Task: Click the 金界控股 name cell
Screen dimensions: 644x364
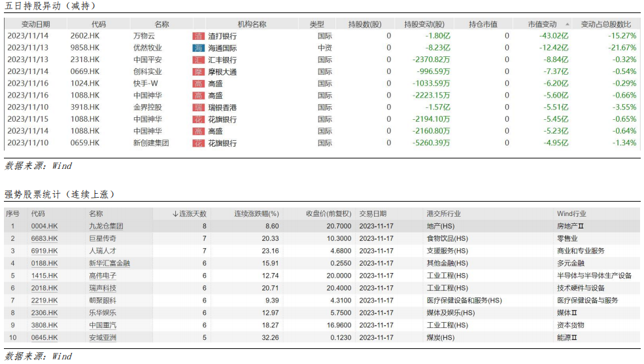Action: coord(148,107)
